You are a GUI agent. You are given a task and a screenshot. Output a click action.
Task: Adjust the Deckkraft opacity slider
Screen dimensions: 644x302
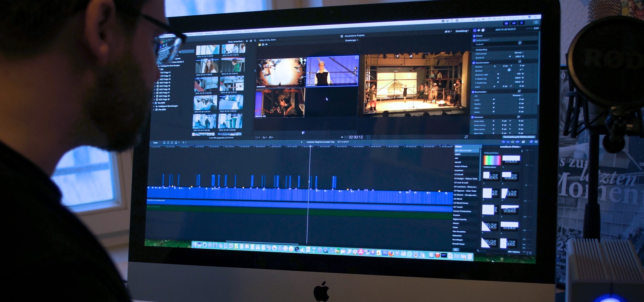point(510,57)
